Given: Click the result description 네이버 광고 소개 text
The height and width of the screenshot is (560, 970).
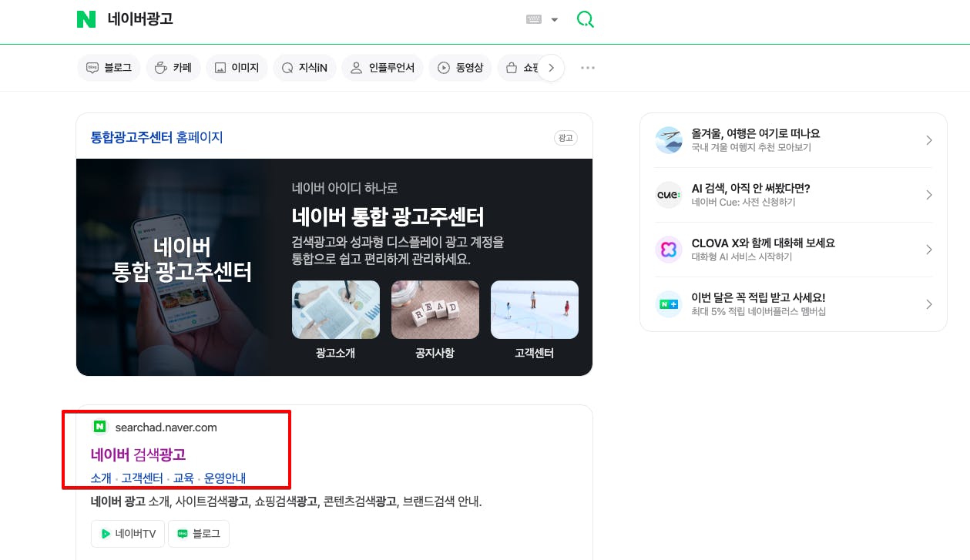Looking at the screenshot, I should pyautogui.click(x=286, y=501).
